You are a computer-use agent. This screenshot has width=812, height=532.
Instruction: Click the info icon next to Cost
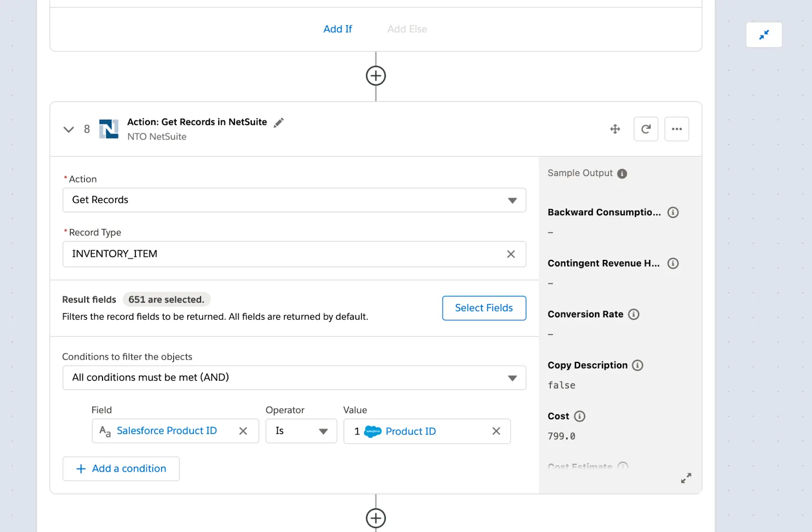coord(580,416)
